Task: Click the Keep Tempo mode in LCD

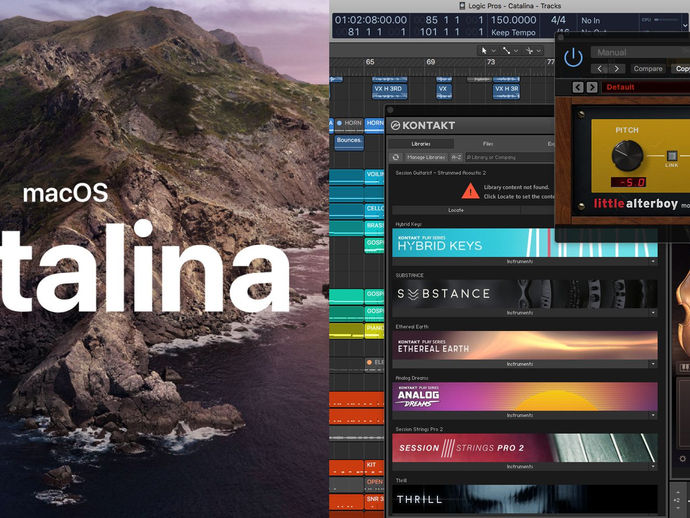Action: [513, 32]
